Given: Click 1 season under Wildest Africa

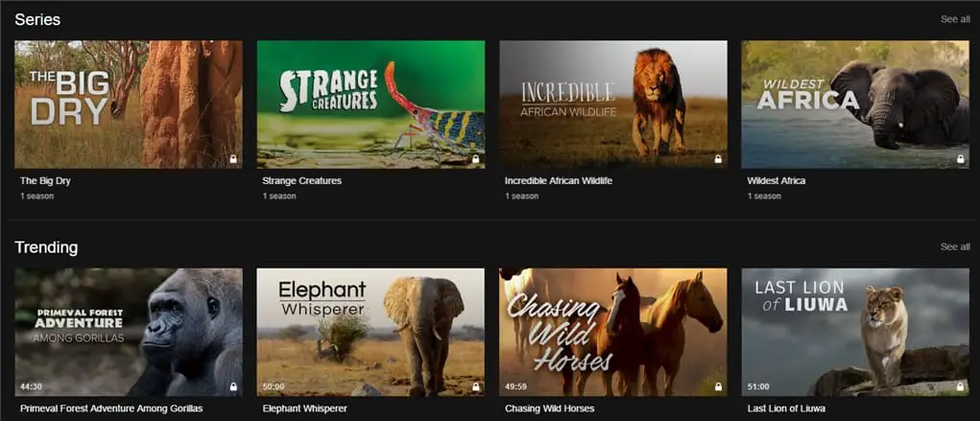Looking at the screenshot, I should [764, 197].
